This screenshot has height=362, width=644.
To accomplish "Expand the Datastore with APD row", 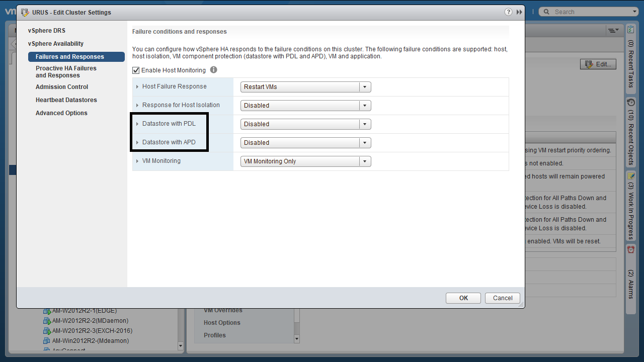I will [137, 143].
